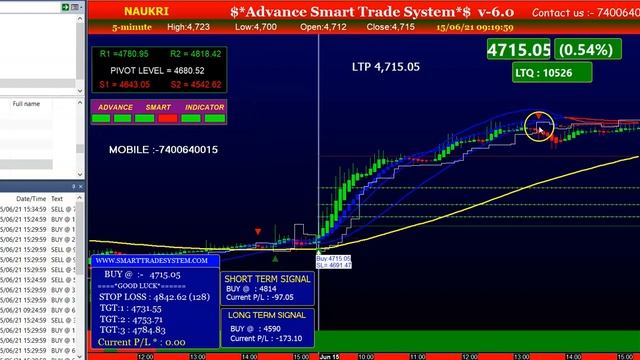The image size is (640, 360).
Task: Click LONG TERM SIGNAL heading
Action: [267, 315]
